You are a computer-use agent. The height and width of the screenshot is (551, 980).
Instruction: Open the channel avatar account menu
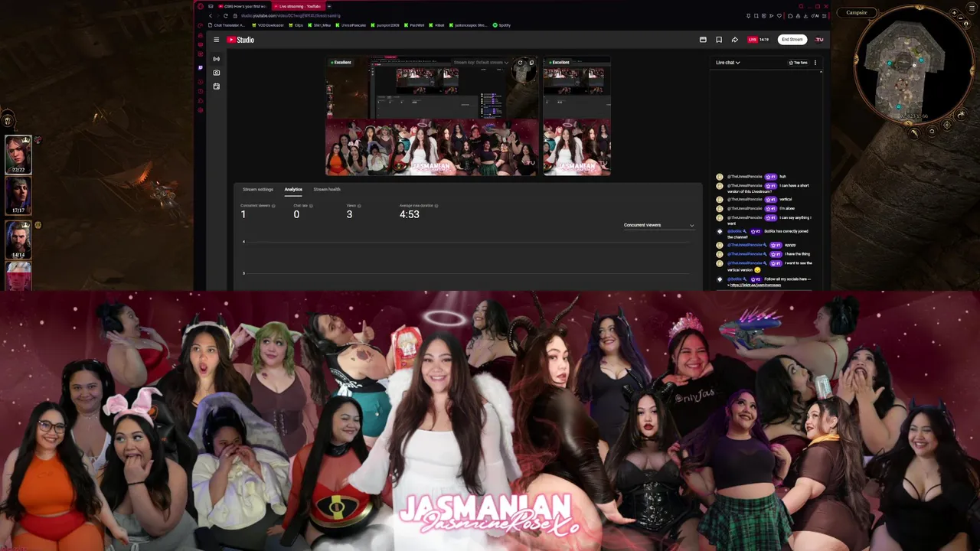tap(819, 40)
